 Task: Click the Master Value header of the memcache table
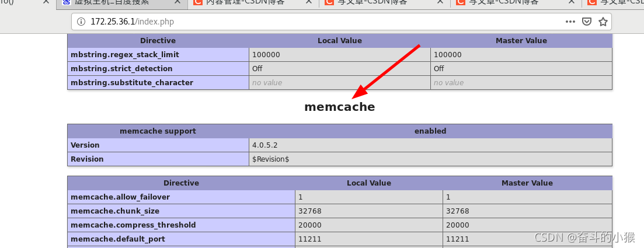click(527, 183)
